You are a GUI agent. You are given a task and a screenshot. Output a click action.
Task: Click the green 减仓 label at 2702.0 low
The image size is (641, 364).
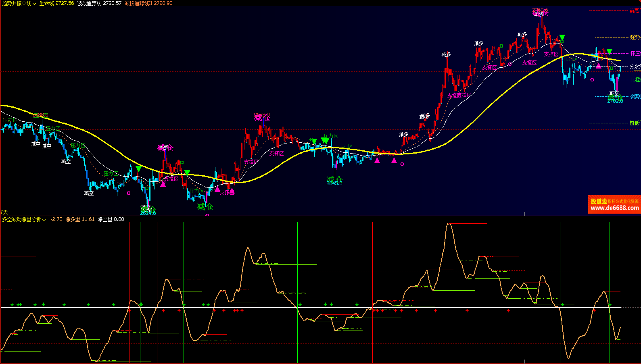(615, 97)
